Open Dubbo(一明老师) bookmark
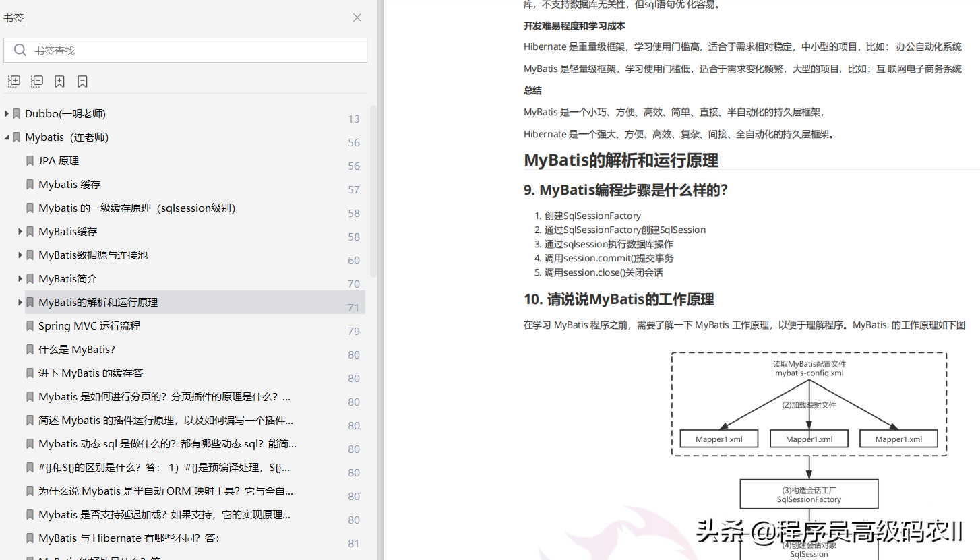 (65, 114)
